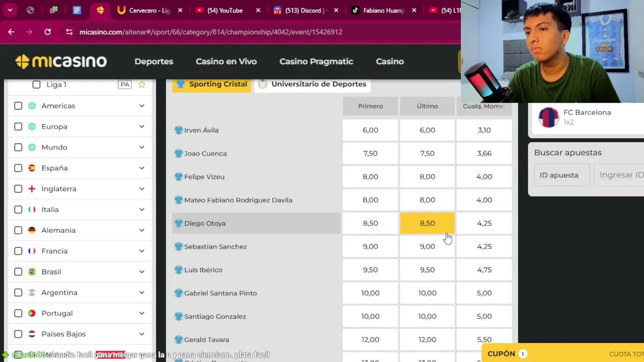Check the Mundo checkbox
Viewport: 644px width, 362px height.
(x=18, y=147)
